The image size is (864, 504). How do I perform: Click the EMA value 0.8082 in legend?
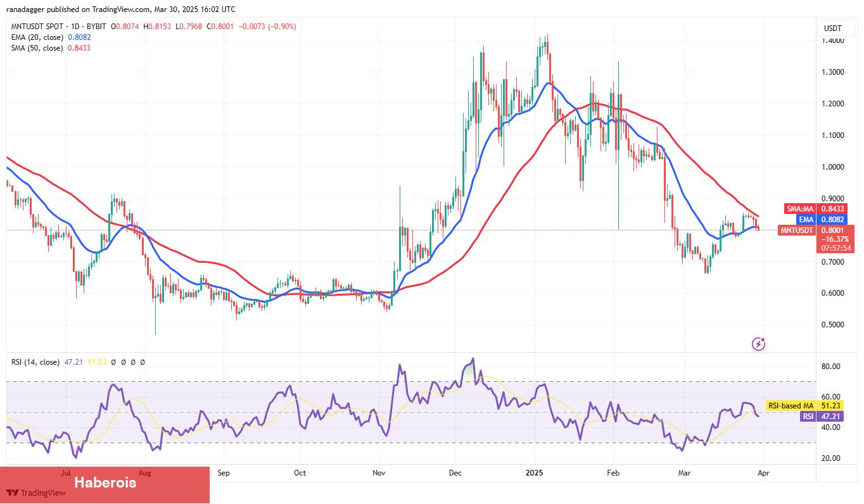point(79,37)
